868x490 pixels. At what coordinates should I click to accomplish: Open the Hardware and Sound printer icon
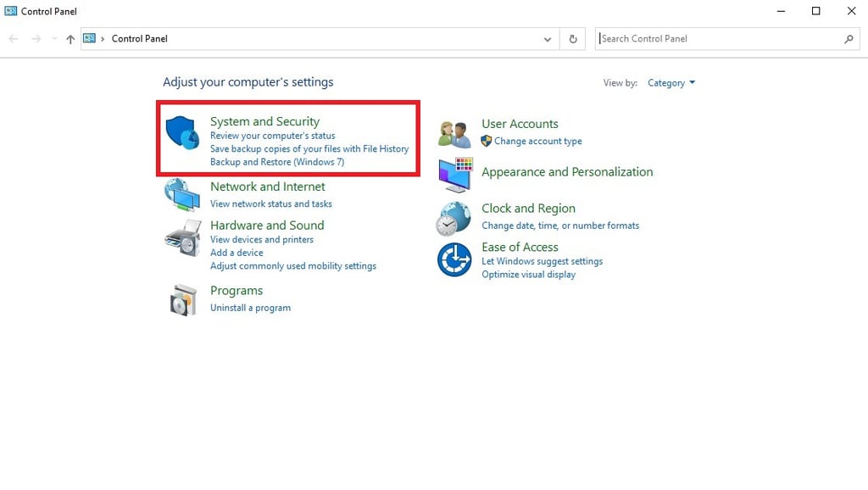tap(183, 238)
